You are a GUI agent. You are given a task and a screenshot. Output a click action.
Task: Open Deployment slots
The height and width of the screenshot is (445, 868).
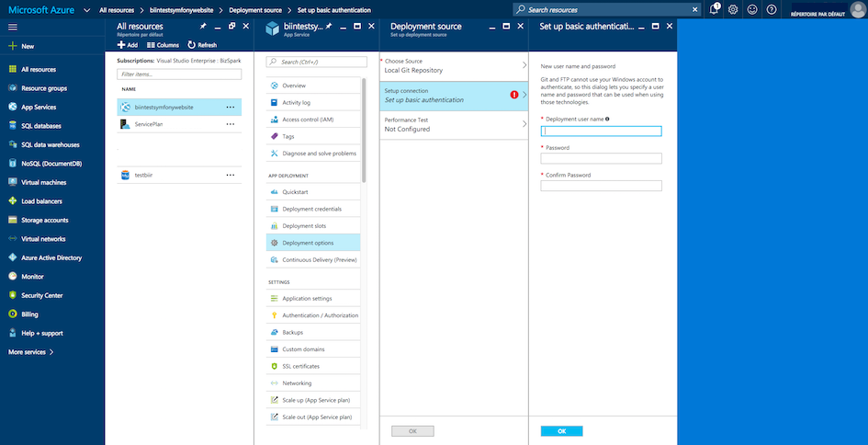tap(313, 226)
